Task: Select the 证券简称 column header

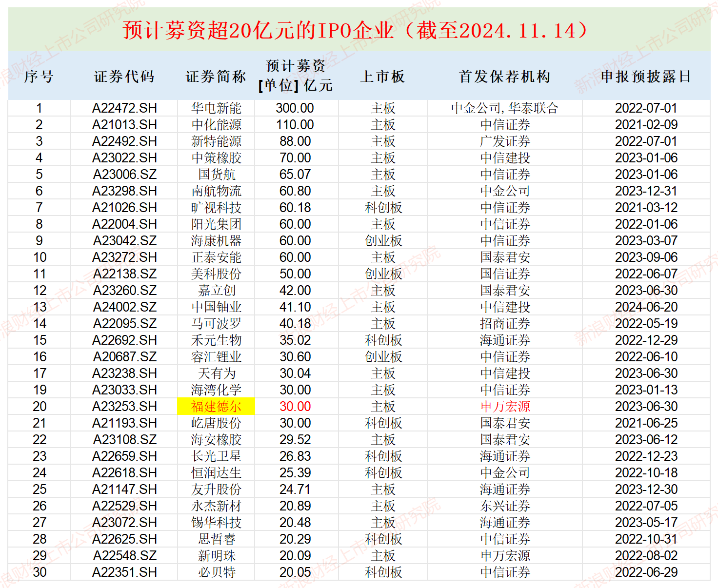Action: [x=215, y=77]
